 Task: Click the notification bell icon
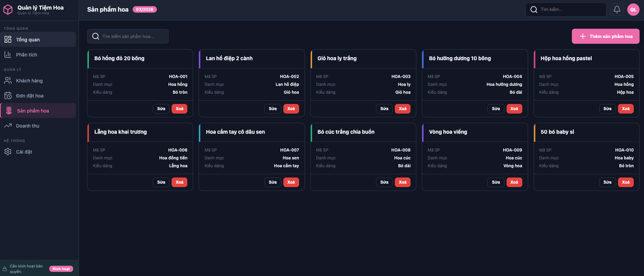(x=617, y=10)
